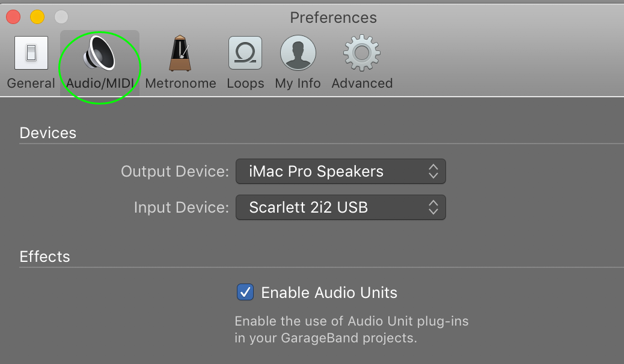
Task: Click the My Info tab label
Action: 298,83
